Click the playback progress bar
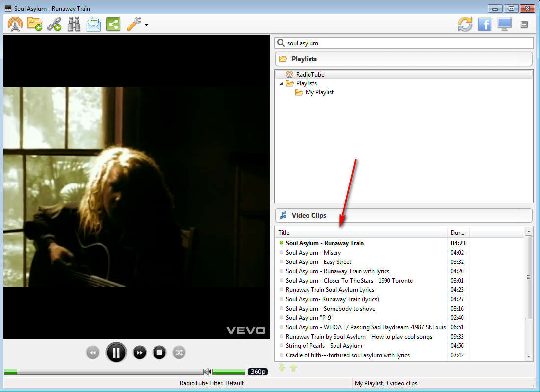Screen dimensions: 540x392 [x=103, y=372]
